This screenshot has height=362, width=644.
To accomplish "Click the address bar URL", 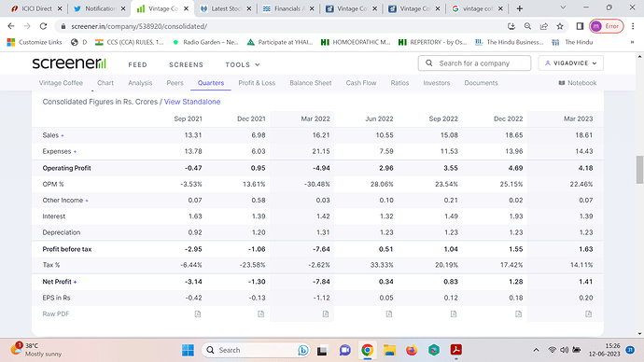I will [x=139, y=26].
